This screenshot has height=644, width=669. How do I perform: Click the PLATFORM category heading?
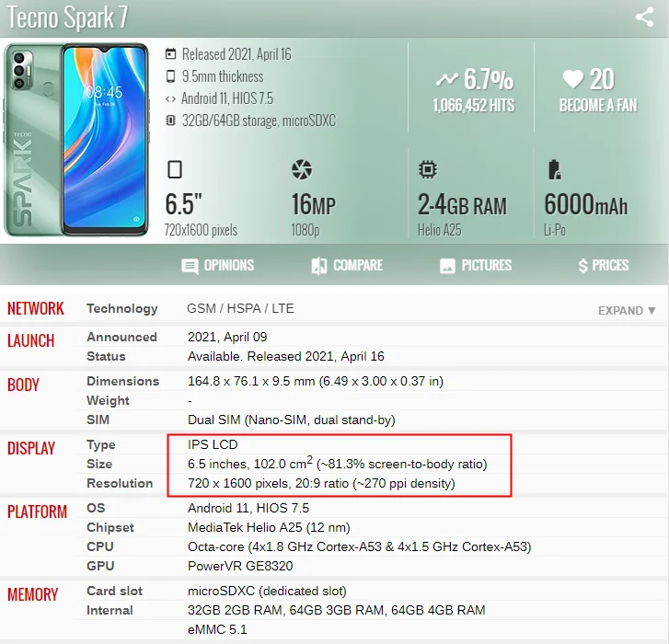(37, 512)
